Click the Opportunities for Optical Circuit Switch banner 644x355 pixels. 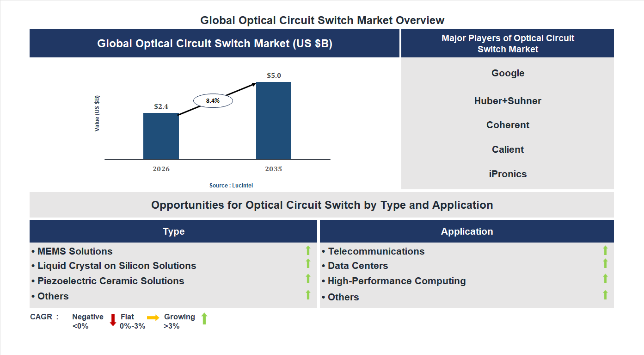322,205
